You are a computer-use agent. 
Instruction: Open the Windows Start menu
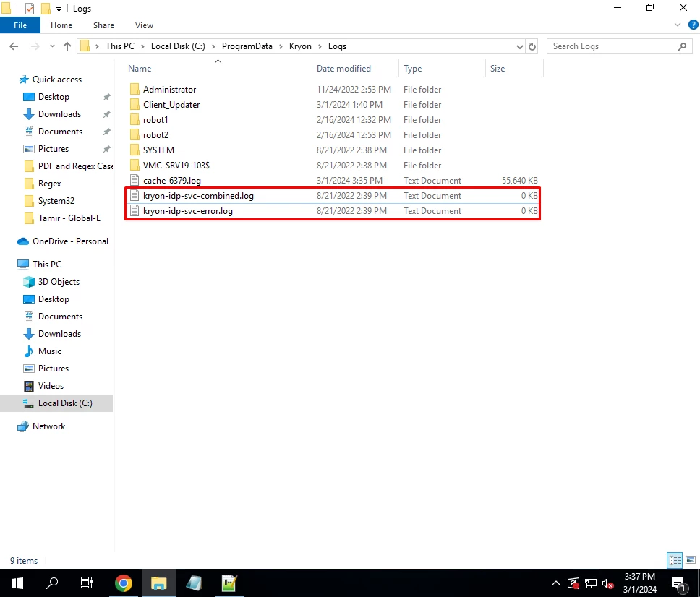pyautogui.click(x=17, y=583)
